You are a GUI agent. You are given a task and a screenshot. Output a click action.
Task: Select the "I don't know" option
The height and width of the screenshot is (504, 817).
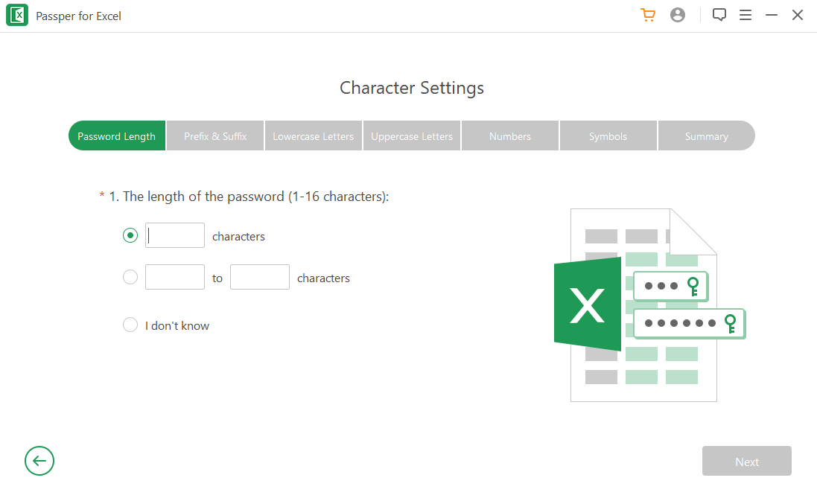[130, 325]
